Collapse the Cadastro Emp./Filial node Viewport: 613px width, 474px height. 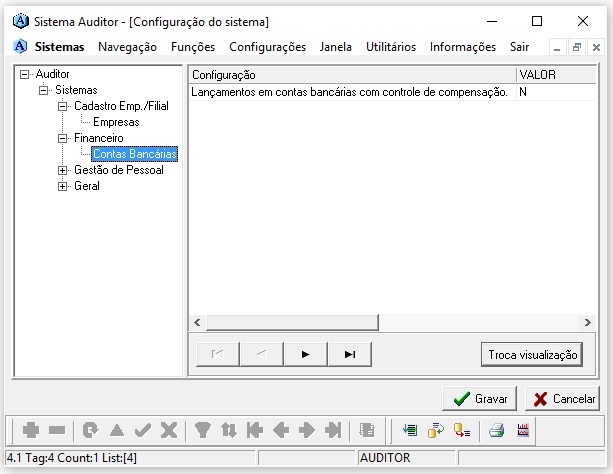(x=62, y=106)
